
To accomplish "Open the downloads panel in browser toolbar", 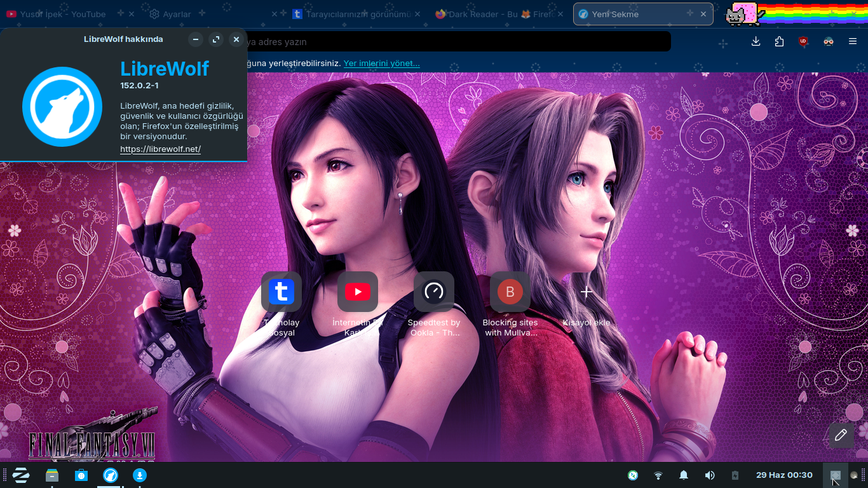I will tap(756, 41).
